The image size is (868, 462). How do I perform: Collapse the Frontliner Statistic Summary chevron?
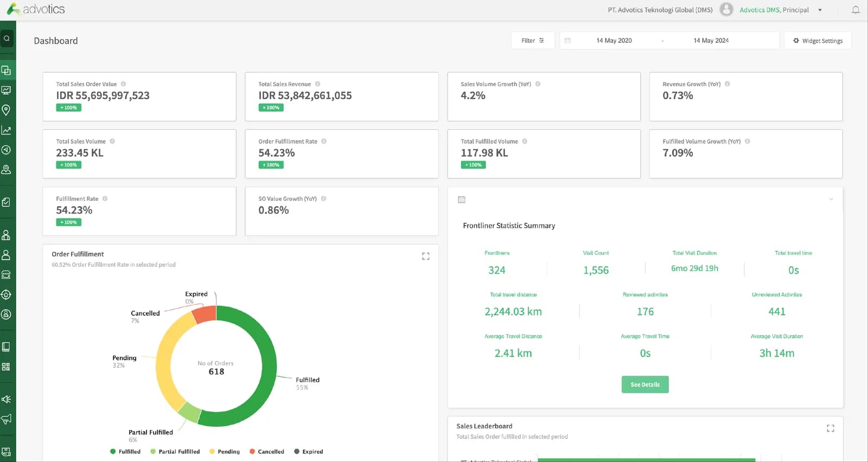click(831, 200)
